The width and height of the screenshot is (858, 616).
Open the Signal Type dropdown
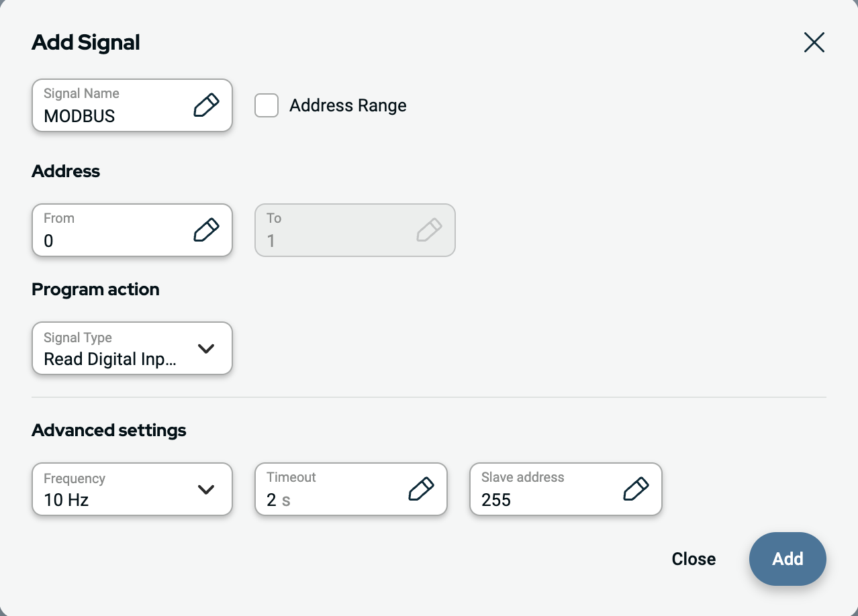point(132,348)
